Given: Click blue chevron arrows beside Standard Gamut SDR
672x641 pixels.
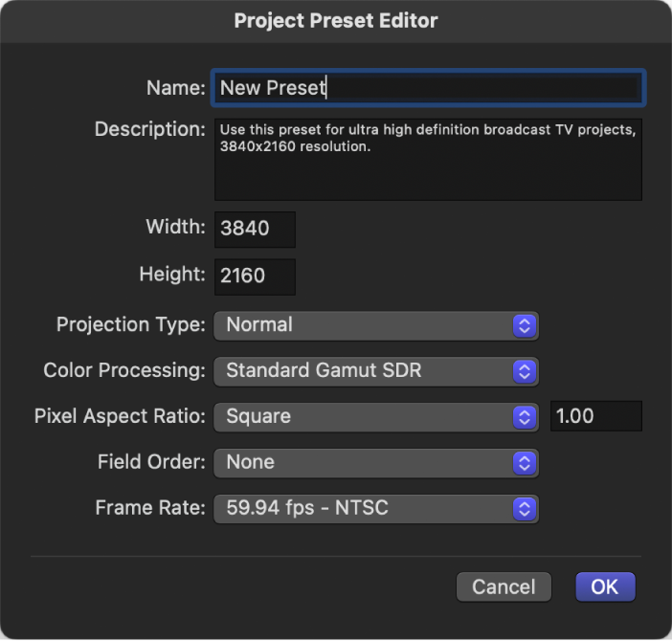Looking at the screenshot, I should click(524, 370).
